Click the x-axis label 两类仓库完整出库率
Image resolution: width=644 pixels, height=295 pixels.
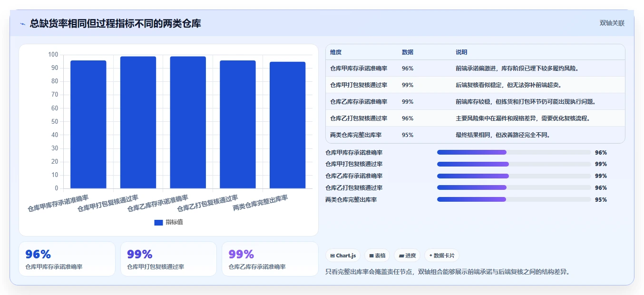[x=261, y=203]
